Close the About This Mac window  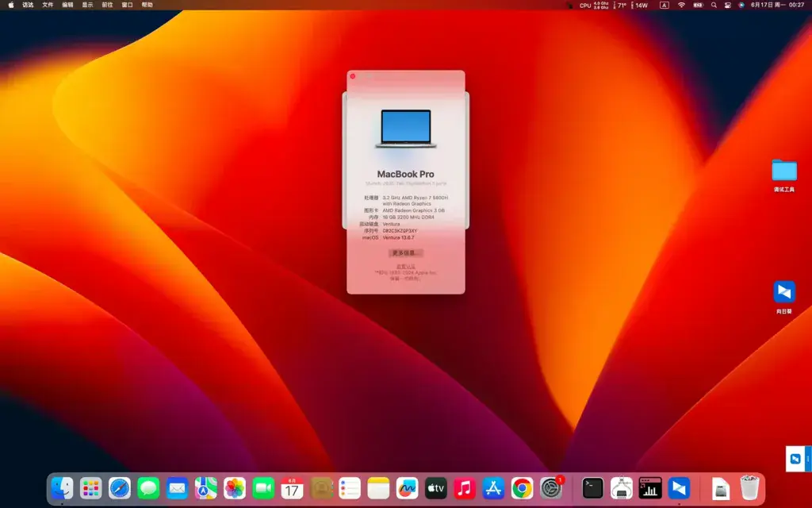[x=353, y=76]
